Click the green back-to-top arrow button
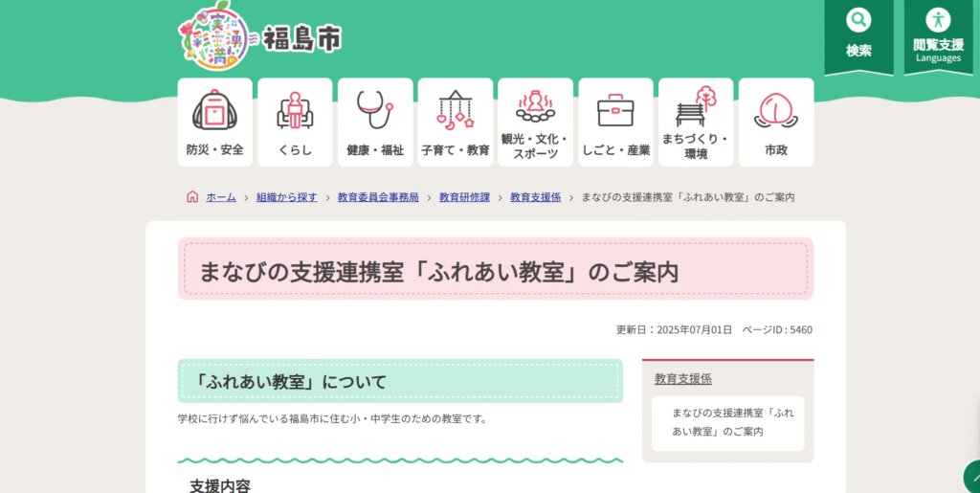The image size is (980, 493). click(972, 476)
